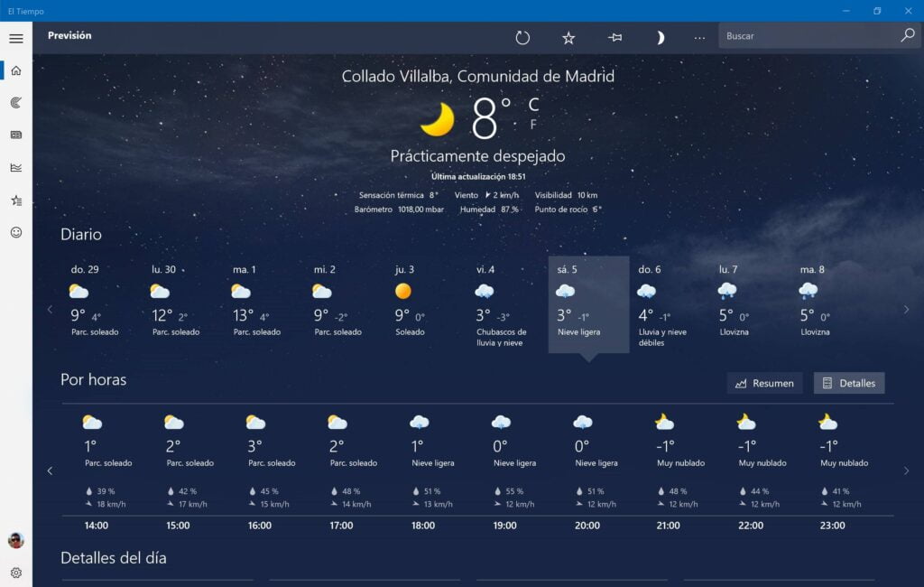Refresh the weather forecast
This screenshot has height=587, width=924.
(522, 37)
